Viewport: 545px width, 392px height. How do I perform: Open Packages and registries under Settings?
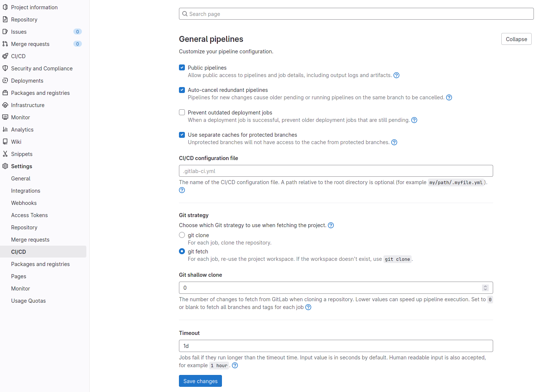click(x=43, y=264)
